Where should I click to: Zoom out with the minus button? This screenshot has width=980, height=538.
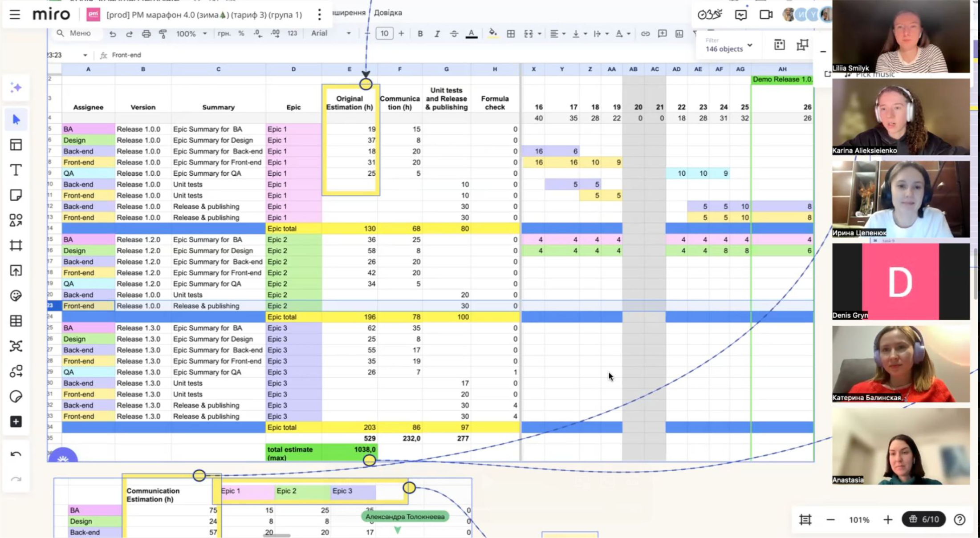[830, 519]
